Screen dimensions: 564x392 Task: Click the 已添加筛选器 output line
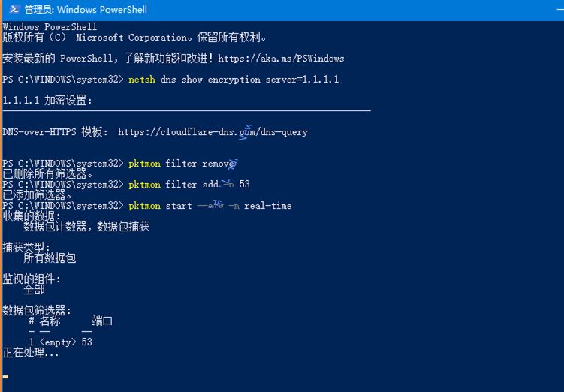[38, 195]
